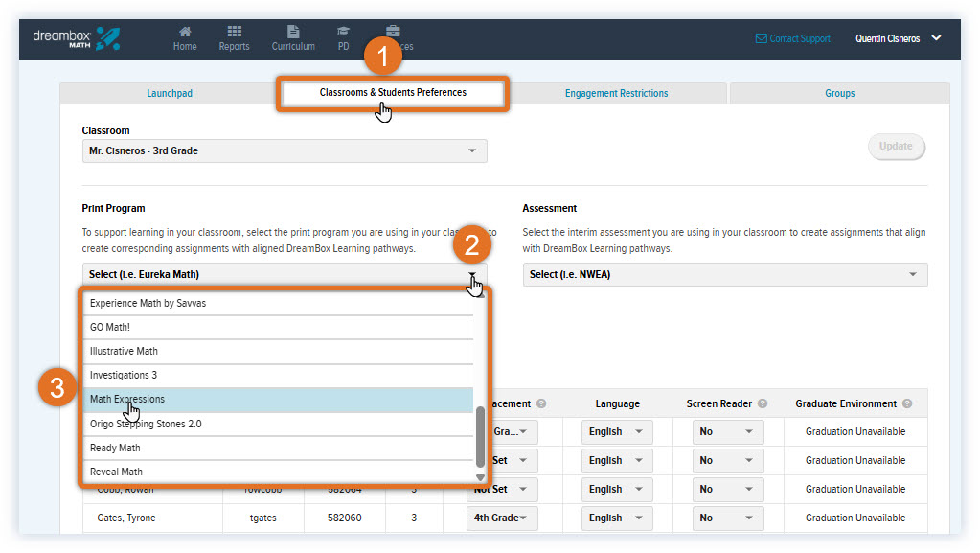Choose Reveal Math option
The width and height of the screenshot is (980, 553).
(x=278, y=472)
